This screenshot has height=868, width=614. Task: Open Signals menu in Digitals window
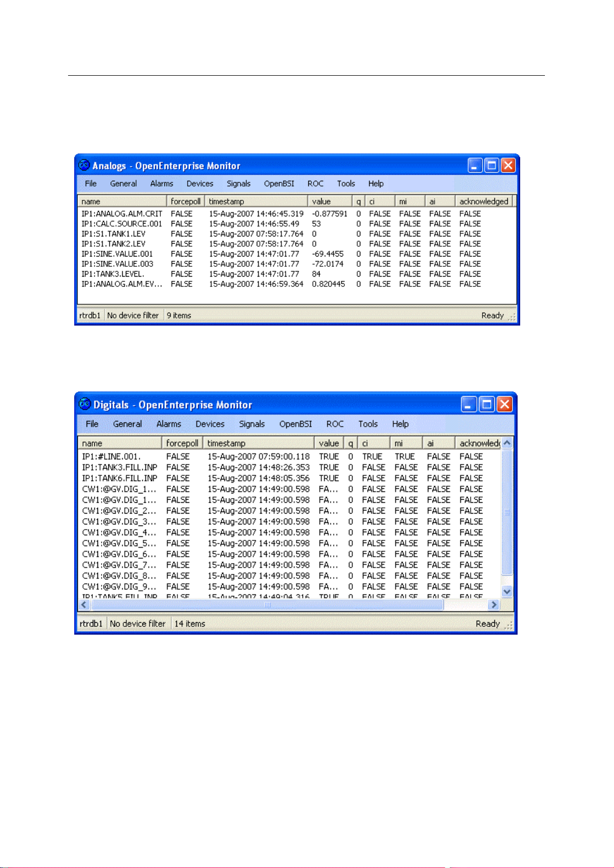coord(252,424)
